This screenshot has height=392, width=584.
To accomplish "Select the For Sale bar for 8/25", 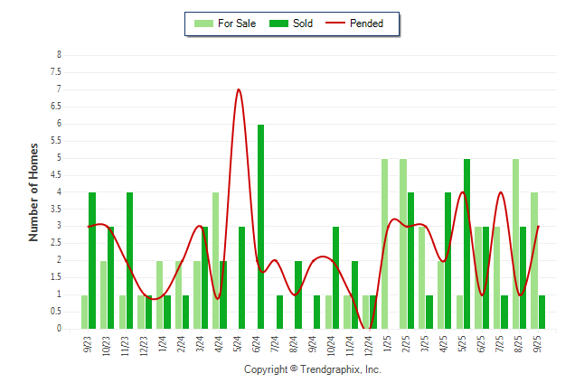I will click(515, 244).
